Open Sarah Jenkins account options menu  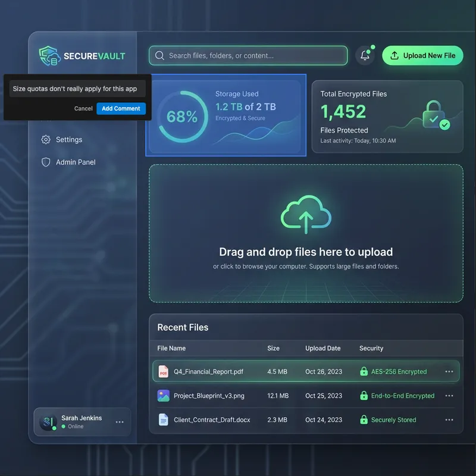coord(120,422)
